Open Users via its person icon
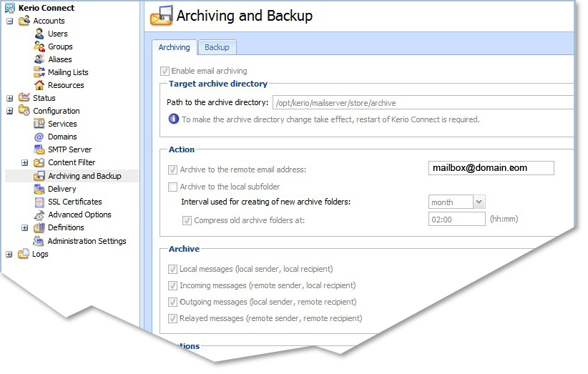Image resolution: width=588 pixels, height=374 pixels. click(39, 34)
